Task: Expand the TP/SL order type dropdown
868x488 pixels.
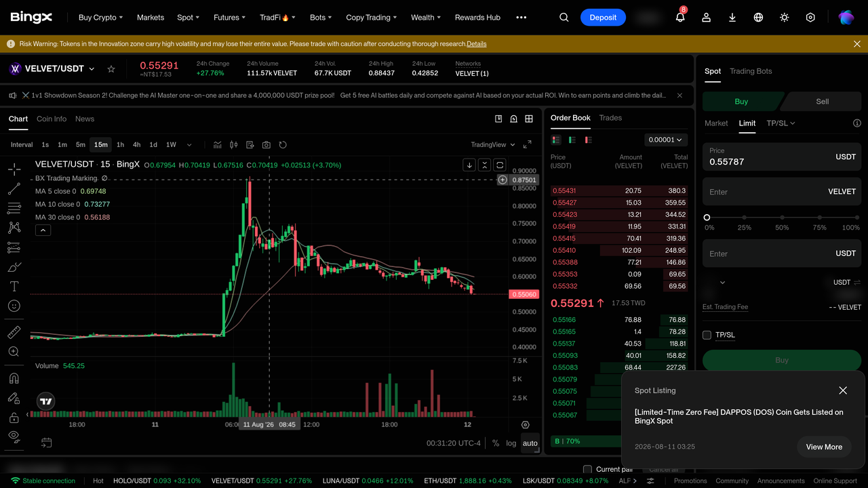Action: click(781, 123)
